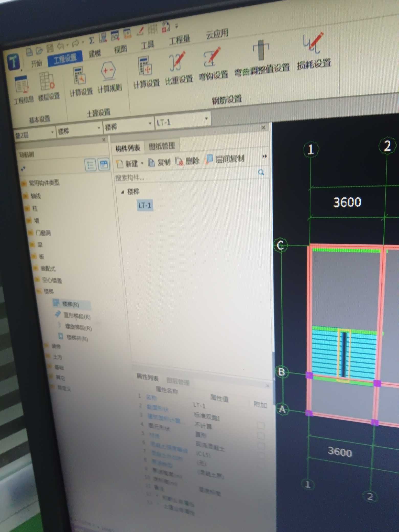Open 楼层设置 floor settings
Screen dimensions: 399x532
[48, 86]
